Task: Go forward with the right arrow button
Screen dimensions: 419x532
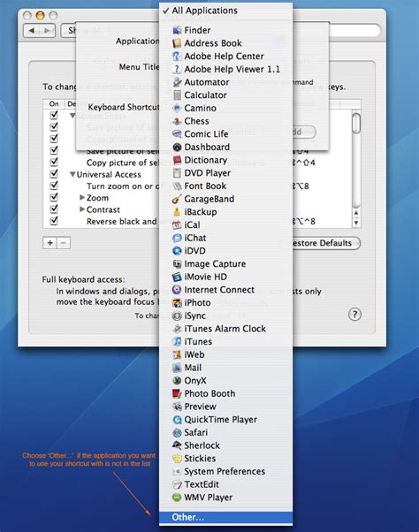Action: click(47, 31)
